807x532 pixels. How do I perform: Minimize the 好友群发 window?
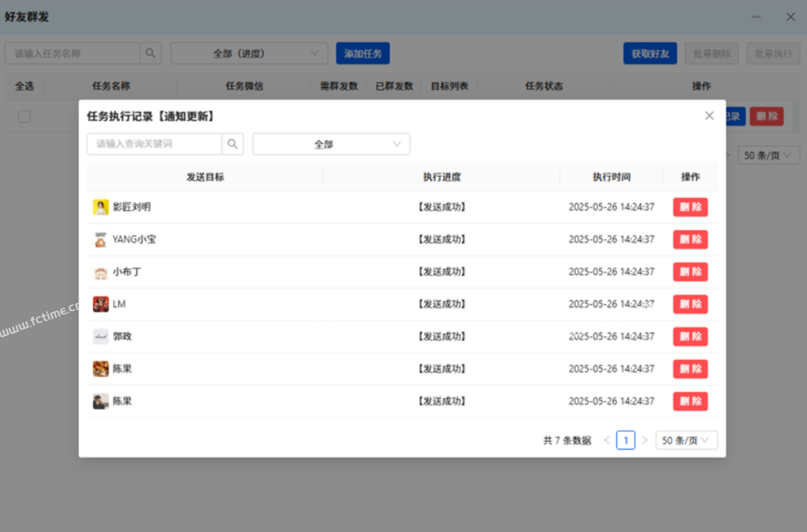point(757,17)
